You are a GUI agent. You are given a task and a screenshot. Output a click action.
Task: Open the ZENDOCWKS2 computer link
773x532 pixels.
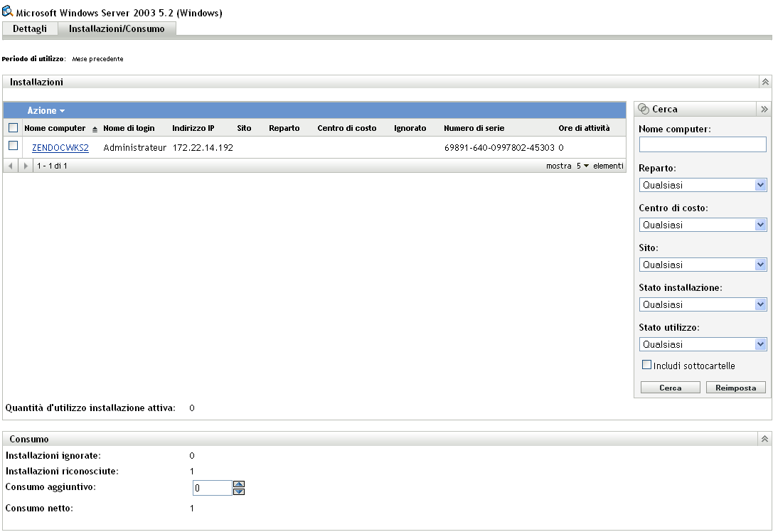click(60, 147)
